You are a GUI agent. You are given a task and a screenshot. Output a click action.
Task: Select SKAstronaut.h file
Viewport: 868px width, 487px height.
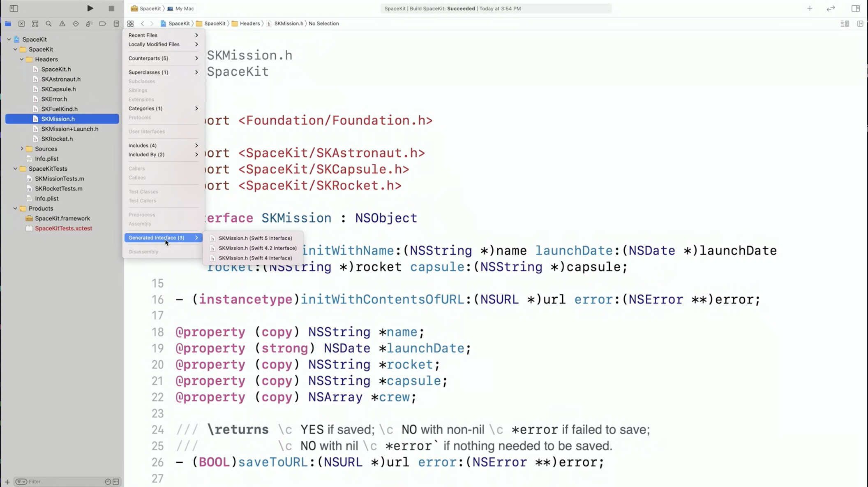point(61,79)
